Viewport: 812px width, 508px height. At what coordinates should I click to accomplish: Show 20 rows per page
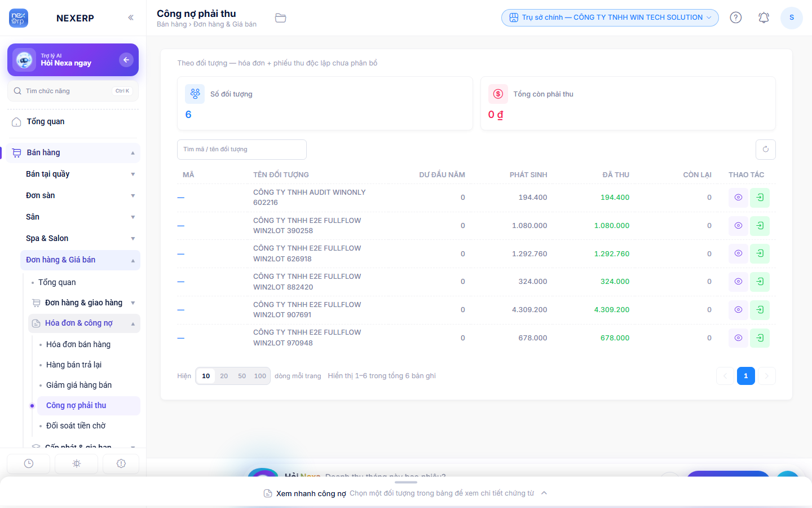pos(224,376)
